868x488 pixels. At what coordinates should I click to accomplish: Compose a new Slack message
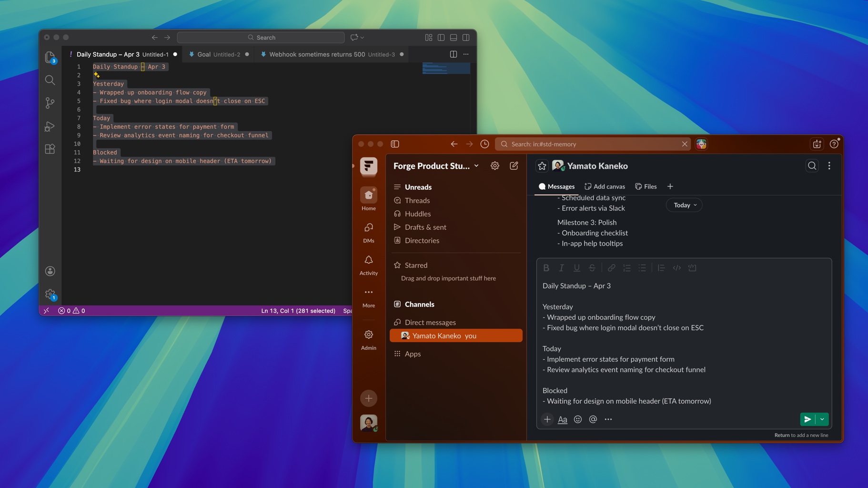514,166
